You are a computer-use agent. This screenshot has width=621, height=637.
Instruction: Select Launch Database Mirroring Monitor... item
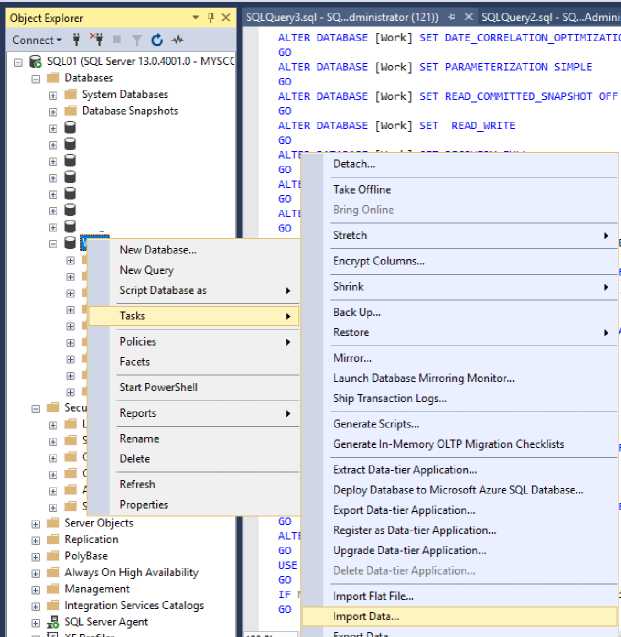tap(460, 378)
